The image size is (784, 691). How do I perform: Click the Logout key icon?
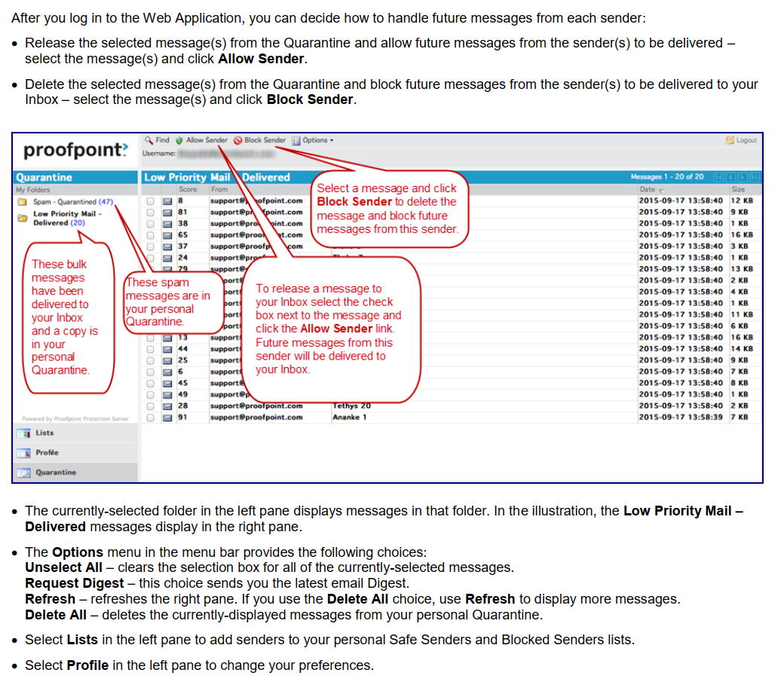(730, 140)
